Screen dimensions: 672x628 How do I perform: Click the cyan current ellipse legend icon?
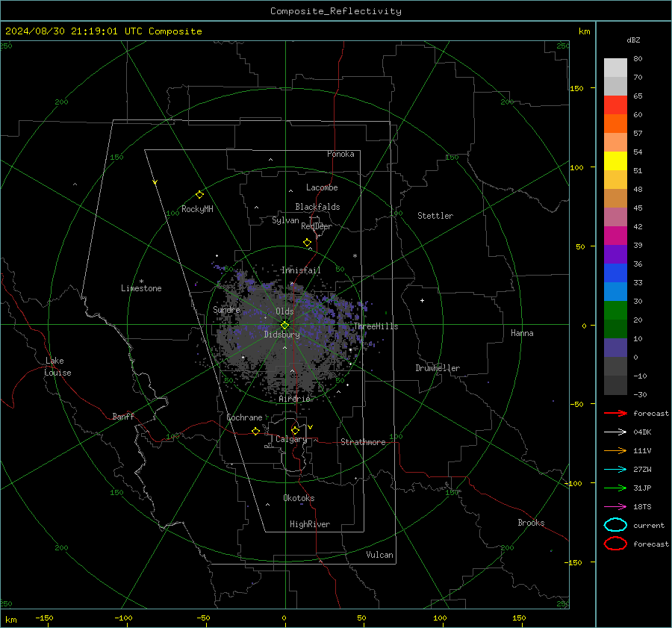click(x=615, y=525)
